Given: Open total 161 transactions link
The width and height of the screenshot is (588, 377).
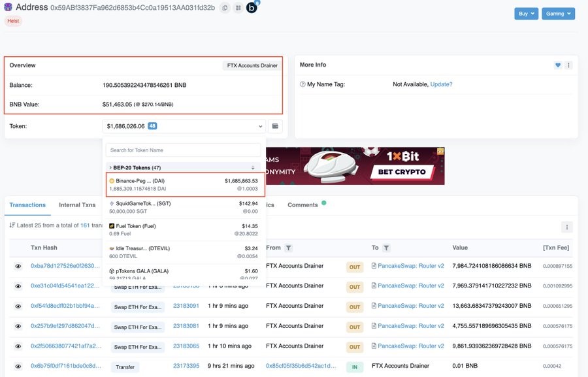Looking at the screenshot, I should [x=85, y=225].
